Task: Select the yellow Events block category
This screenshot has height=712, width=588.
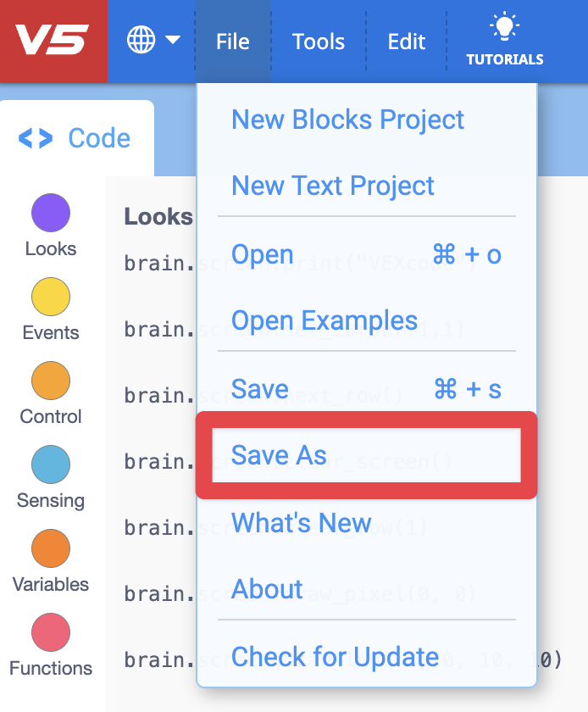Action: tap(50, 298)
